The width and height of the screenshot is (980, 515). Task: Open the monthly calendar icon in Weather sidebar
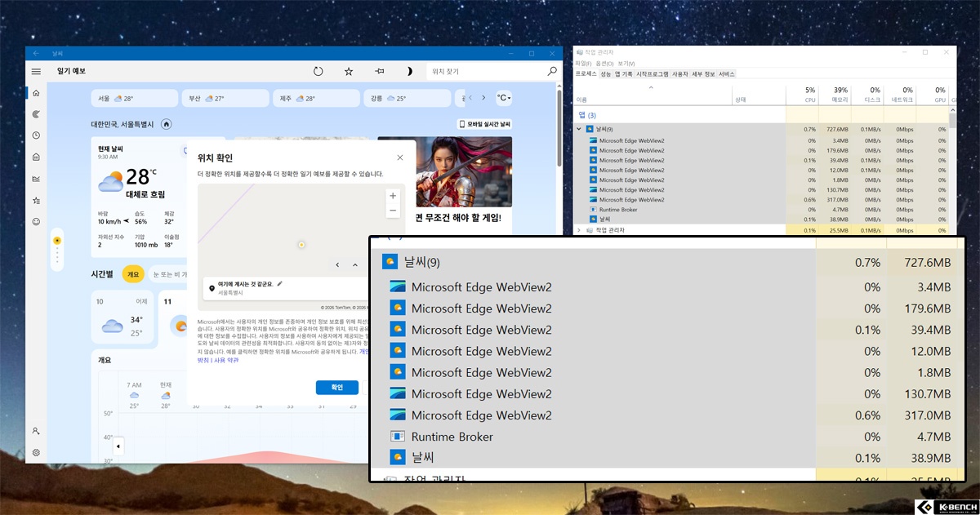36,157
